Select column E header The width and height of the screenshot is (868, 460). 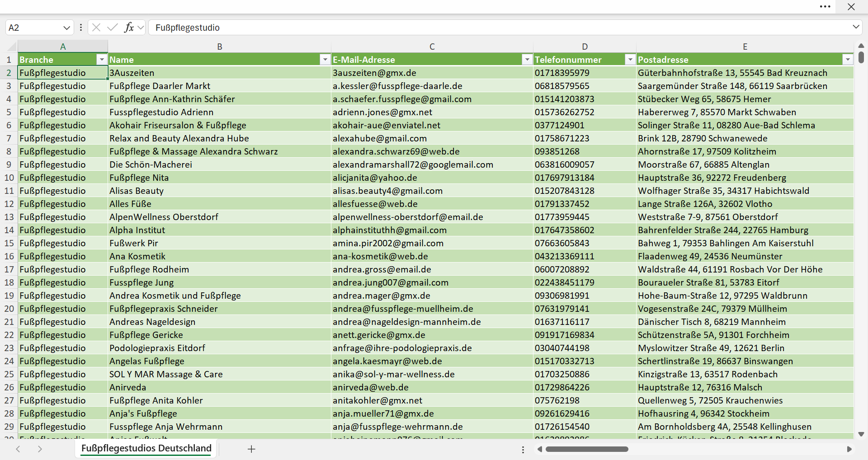pos(745,47)
